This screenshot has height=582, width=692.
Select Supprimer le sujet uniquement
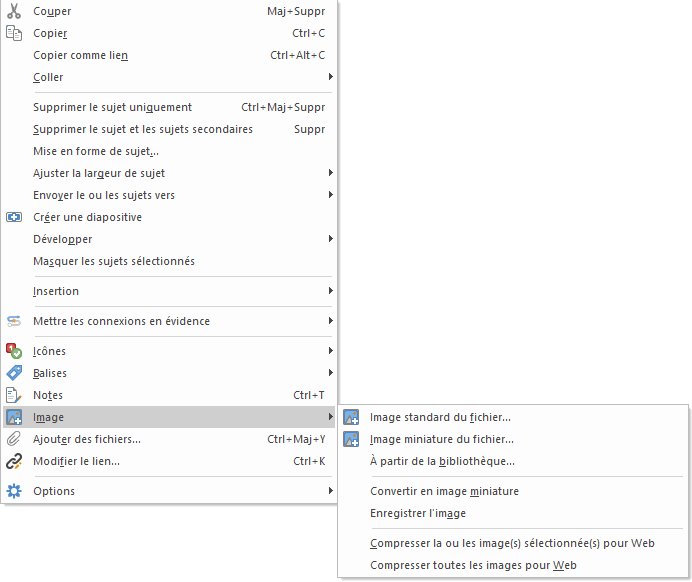112,107
